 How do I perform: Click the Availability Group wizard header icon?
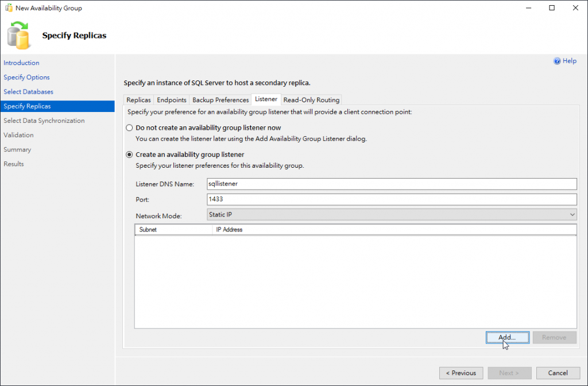pyautogui.click(x=18, y=35)
